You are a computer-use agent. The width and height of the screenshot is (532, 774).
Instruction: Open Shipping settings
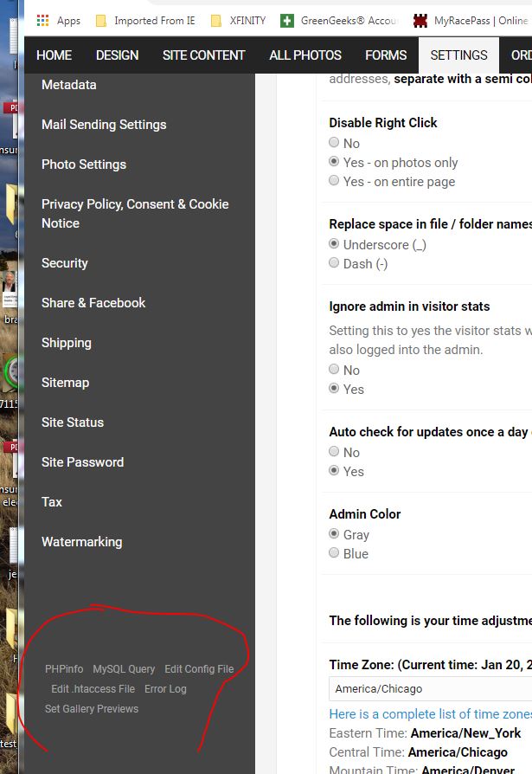(x=67, y=343)
